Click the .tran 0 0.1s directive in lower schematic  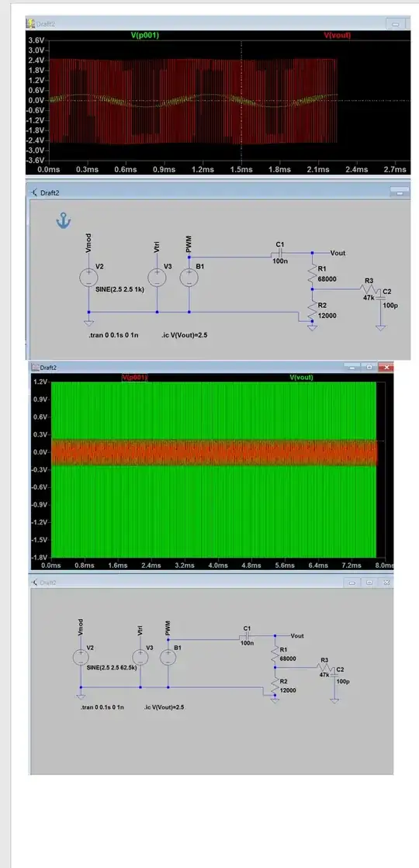pyautogui.click(x=102, y=707)
